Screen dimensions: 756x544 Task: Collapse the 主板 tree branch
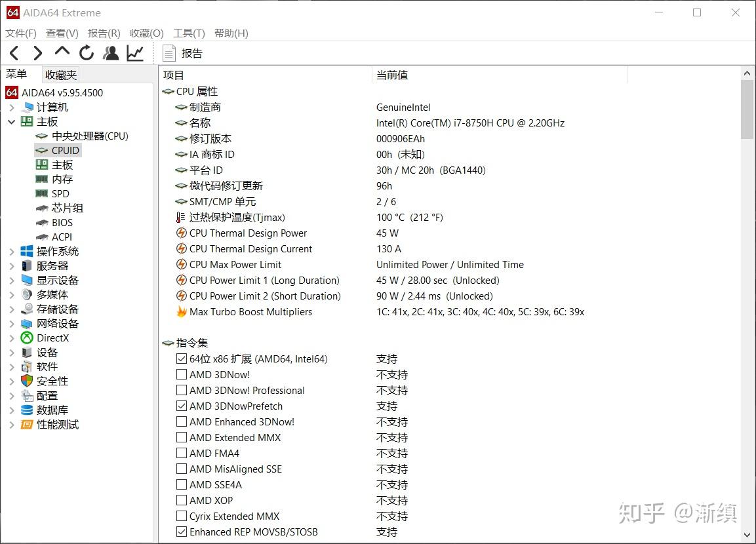(x=11, y=121)
